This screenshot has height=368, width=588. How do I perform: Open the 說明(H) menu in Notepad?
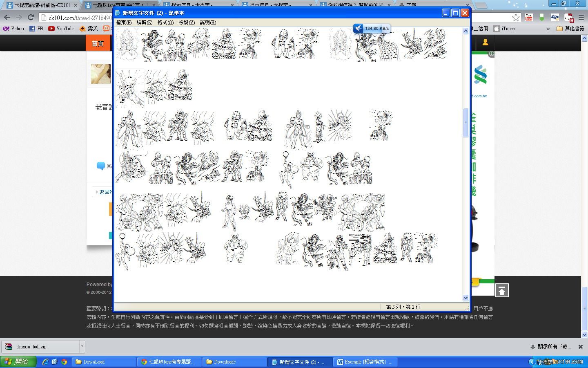click(x=208, y=22)
